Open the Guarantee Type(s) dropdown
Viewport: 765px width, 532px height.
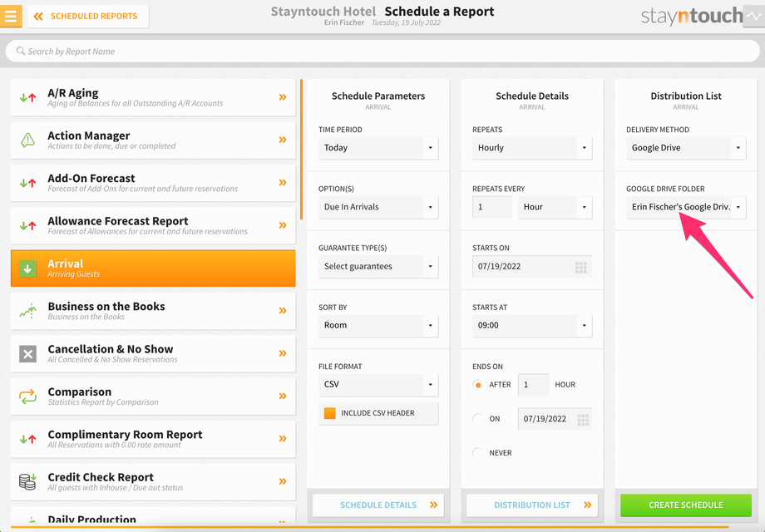click(378, 266)
